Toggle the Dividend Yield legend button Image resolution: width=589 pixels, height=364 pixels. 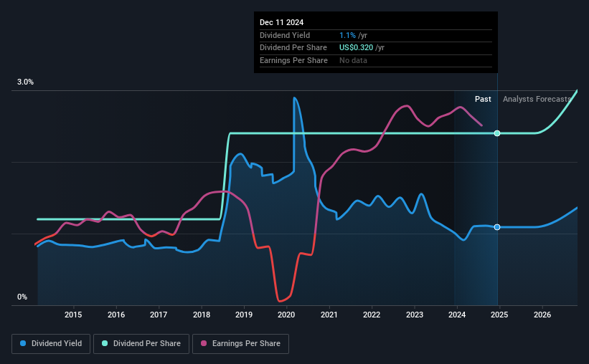[x=51, y=344]
